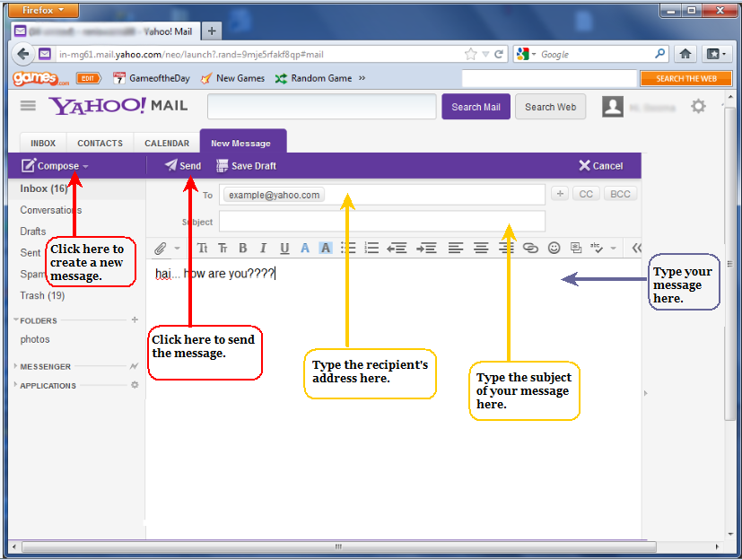Screen dimensions: 742x560
Task: Insert a hyperlink with the link icon
Action: click(530, 248)
